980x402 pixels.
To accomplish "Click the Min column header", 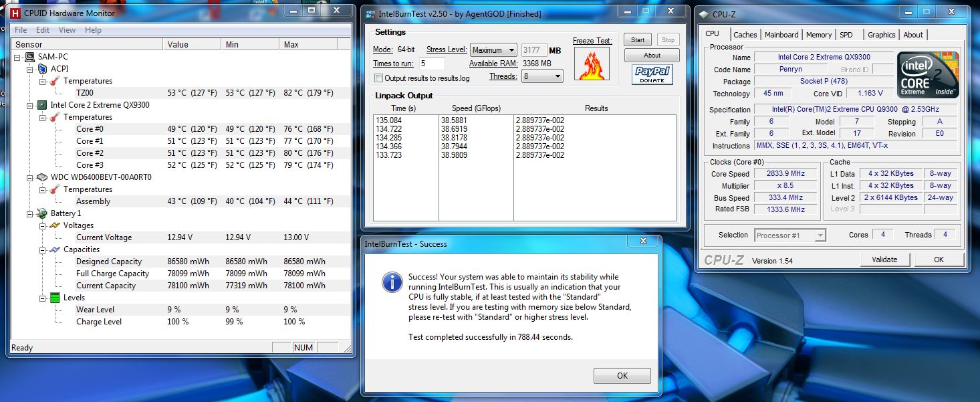I will (251, 44).
